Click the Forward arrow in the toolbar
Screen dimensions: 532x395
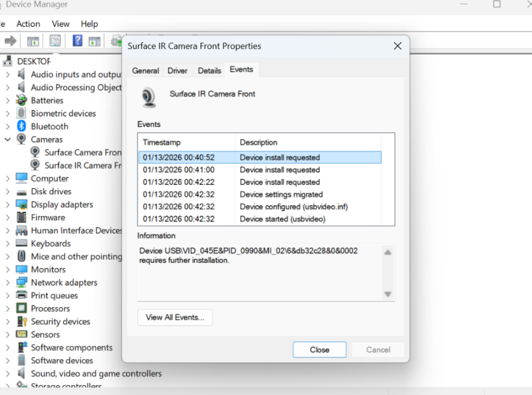coord(11,41)
